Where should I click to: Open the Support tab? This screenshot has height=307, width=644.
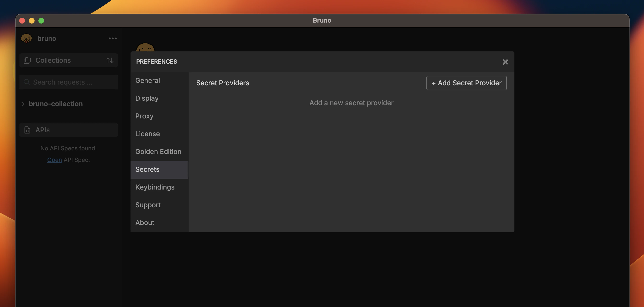148,205
